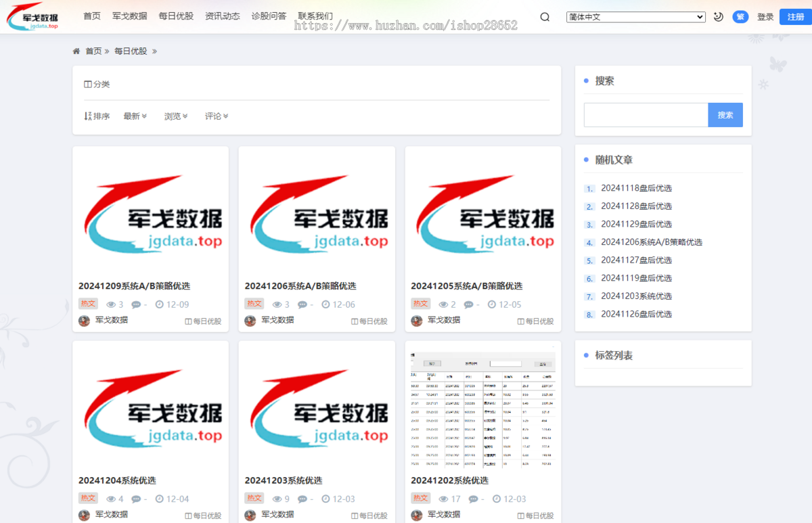The width and height of the screenshot is (812, 523).
Task: Click the 排序 sort icon
Action: [x=87, y=116]
